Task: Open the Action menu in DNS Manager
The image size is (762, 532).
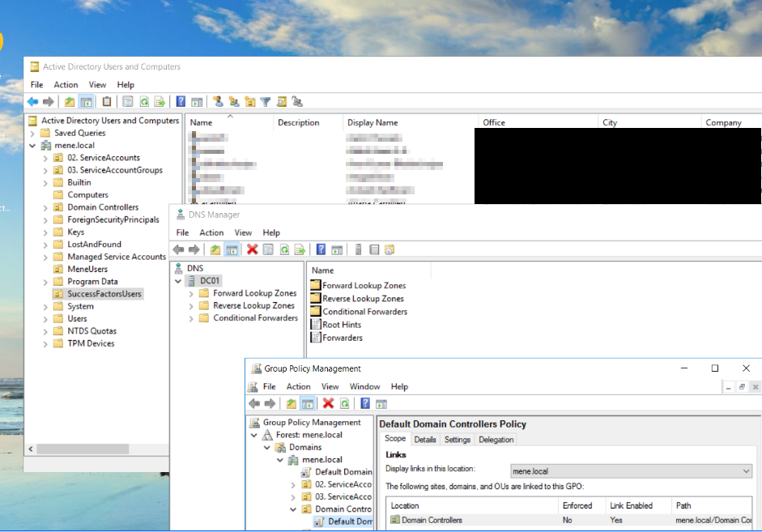Action: (211, 232)
